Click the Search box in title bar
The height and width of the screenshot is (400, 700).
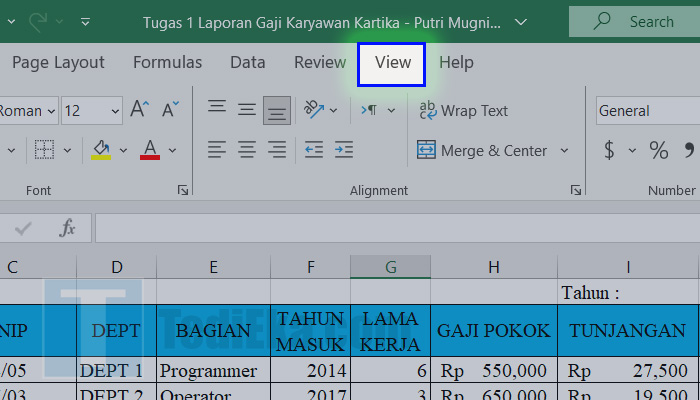click(634, 21)
